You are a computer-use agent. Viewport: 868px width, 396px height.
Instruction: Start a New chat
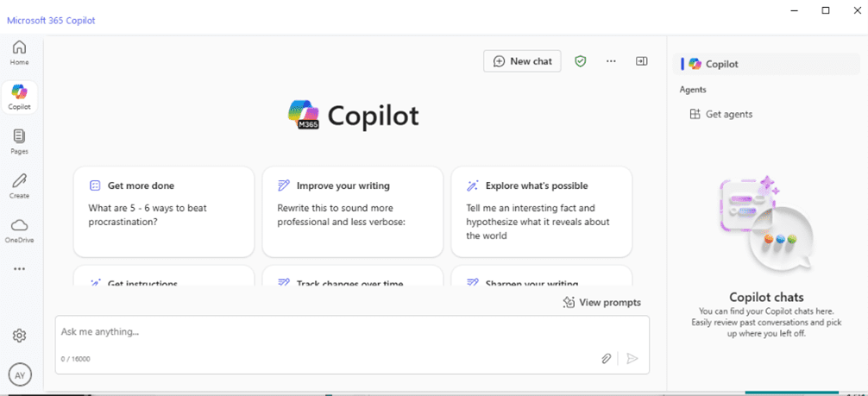pyautogui.click(x=522, y=61)
